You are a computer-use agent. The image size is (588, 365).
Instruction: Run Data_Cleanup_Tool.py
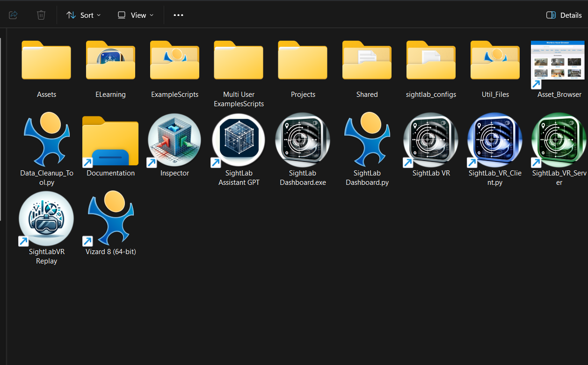click(46, 140)
